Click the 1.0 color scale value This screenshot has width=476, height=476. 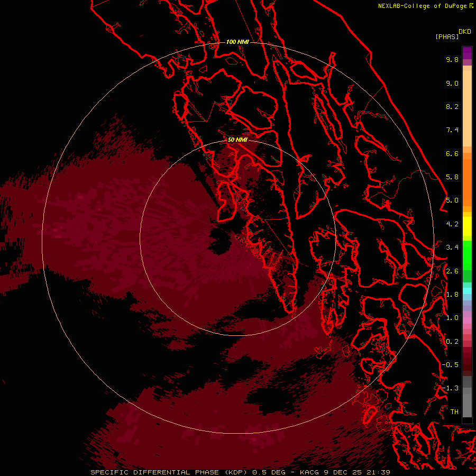pyautogui.click(x=452, y=318)
